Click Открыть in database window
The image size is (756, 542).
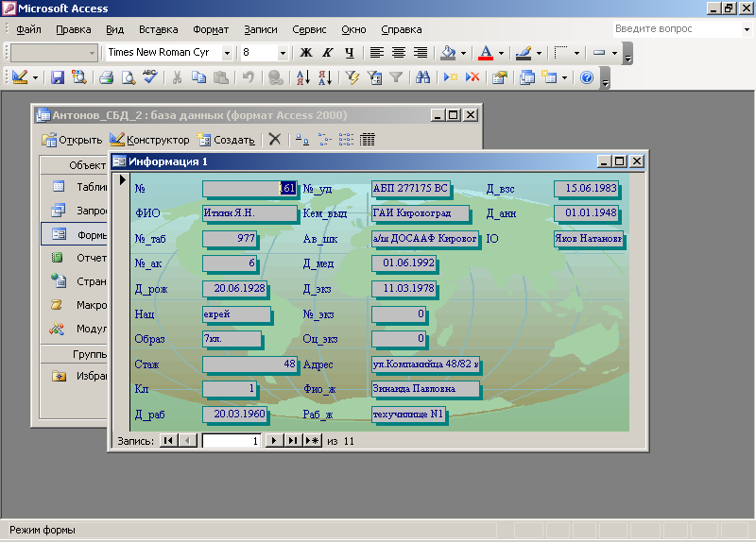(72, 140)
